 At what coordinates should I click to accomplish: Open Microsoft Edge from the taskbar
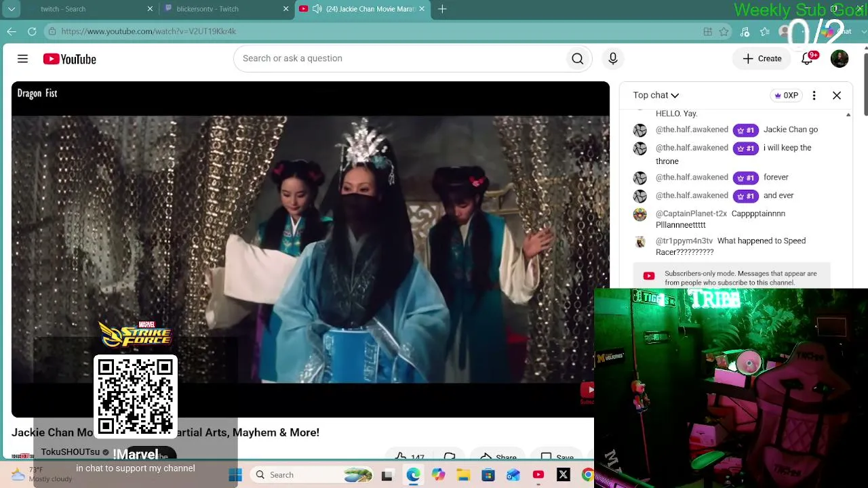(x=413, y=475)
